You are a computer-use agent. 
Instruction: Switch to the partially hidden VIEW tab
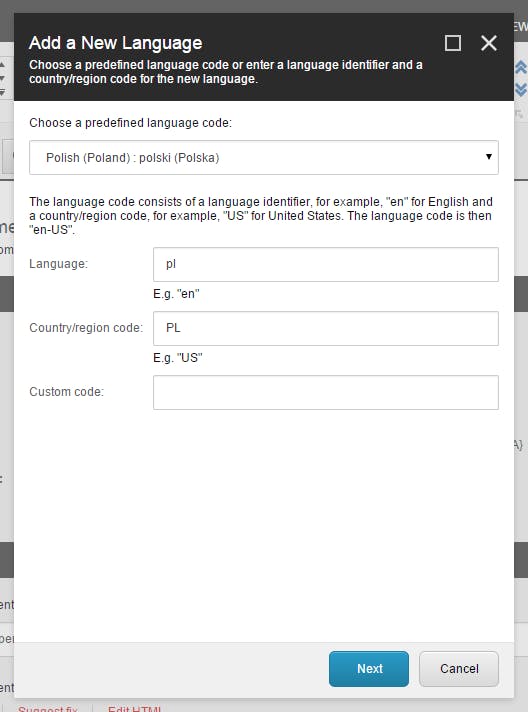[x=521, y=26]
